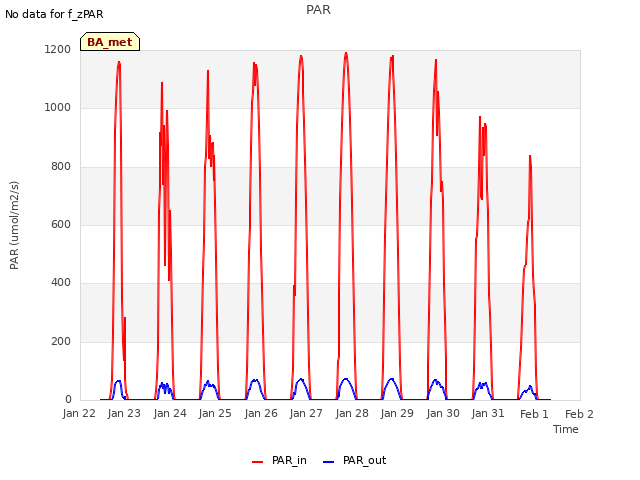
Task: Click the Feb 1 PAR_in peak near 840
Action: pyautogui.click(x=530, y=156)
